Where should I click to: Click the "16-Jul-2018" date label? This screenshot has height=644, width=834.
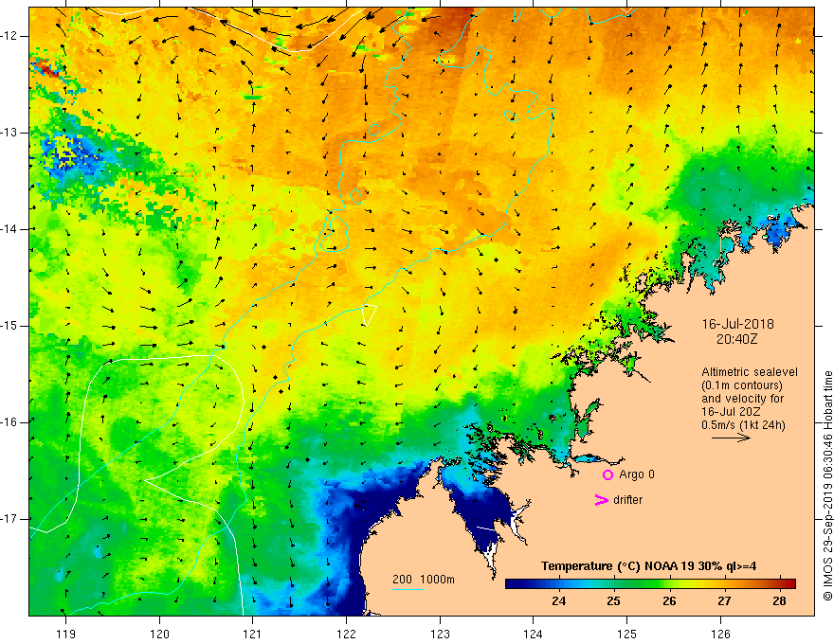pyautogui.click(x=737, y=324)
